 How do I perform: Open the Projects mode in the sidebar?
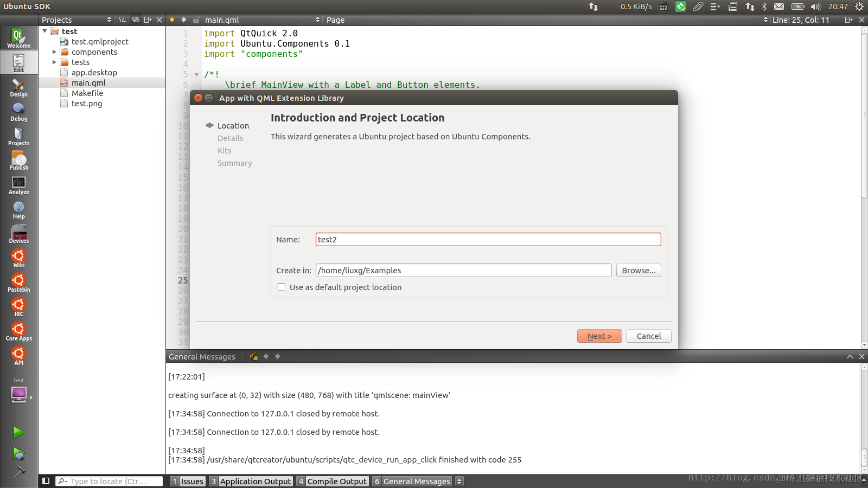[18, 136]
